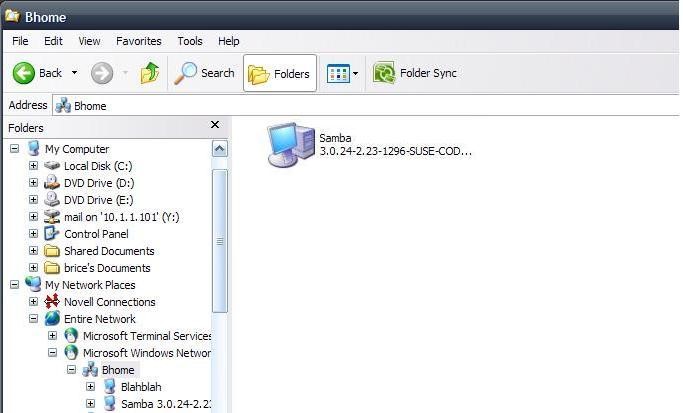Image resolution: width=683 pixels, height=413 pixels.
Task: Select brice's Documents folder icon
Action: 52,267
